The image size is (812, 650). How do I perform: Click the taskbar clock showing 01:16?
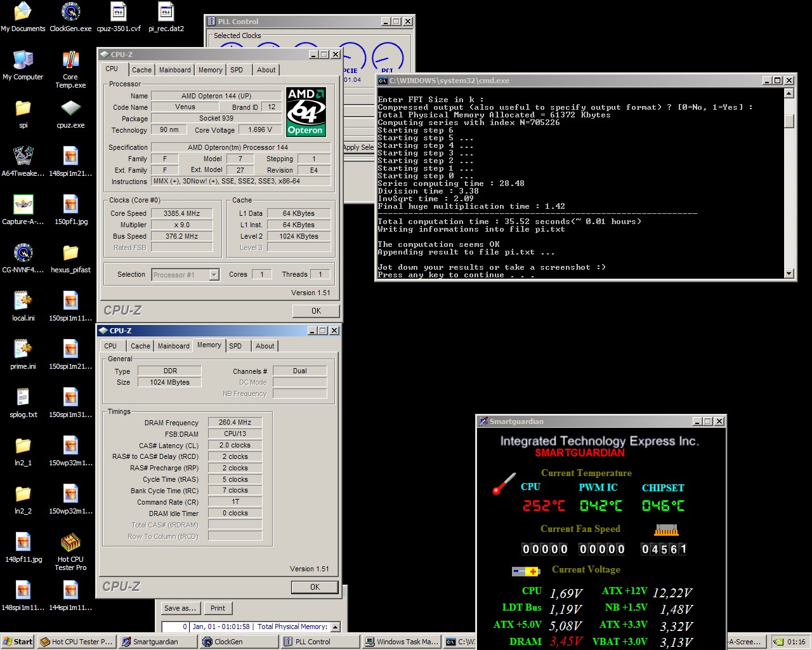click(796, 642)
